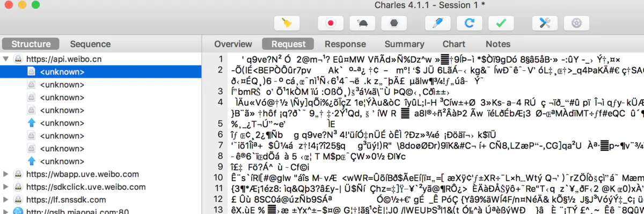The width and height of the screenshot is (644, 214).
Task: Switch to the Sequence view
Action: 90,44
